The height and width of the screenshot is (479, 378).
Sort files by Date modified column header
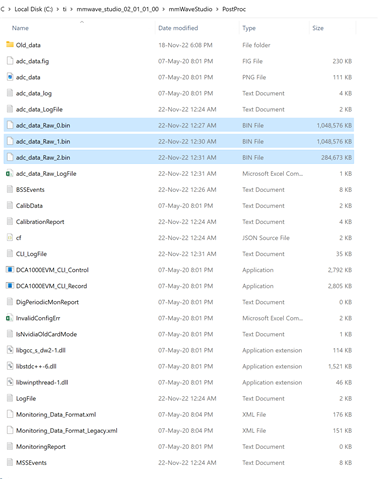point(178,28)
